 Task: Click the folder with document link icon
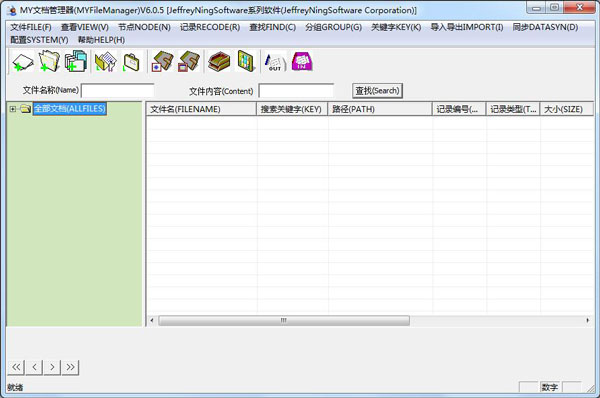105,62
